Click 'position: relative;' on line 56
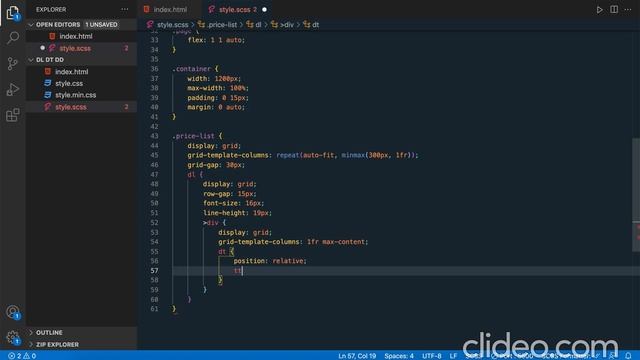640x360 pixels. coord(270,261)
